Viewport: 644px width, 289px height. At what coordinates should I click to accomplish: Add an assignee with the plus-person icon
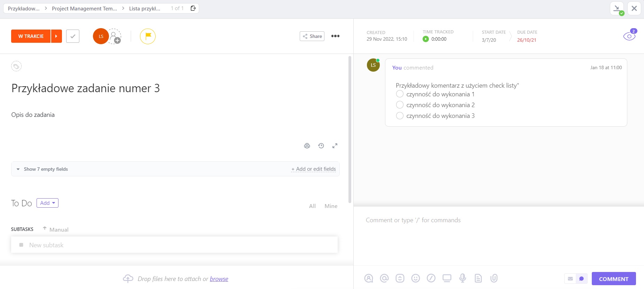[x=115, y=36]
